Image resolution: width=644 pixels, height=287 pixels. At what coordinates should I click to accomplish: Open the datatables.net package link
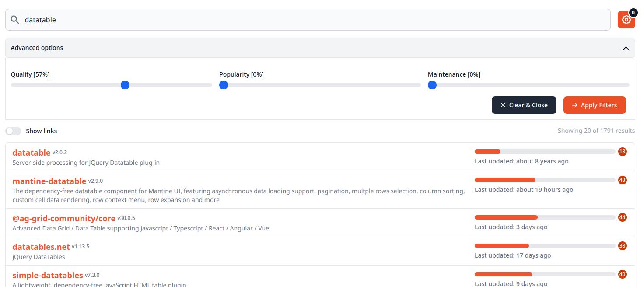[41, 247]
